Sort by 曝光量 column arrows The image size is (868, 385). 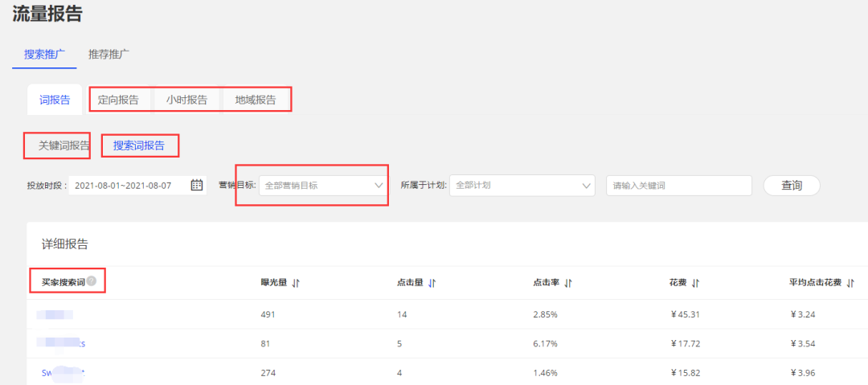296,283
